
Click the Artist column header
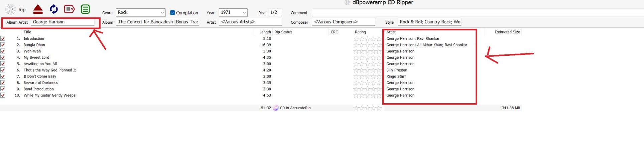click(391, 32)
